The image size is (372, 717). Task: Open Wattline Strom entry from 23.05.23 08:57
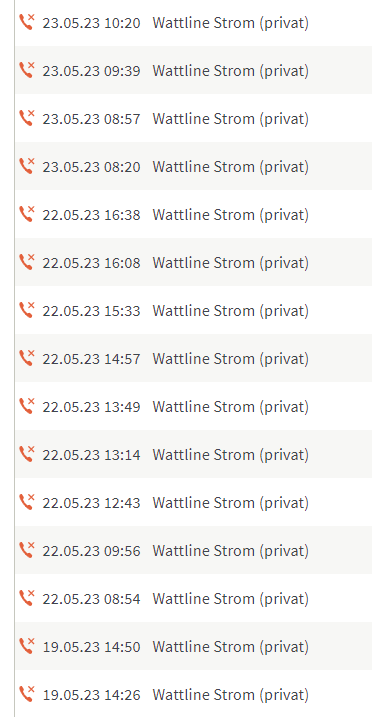coord(231,119)
